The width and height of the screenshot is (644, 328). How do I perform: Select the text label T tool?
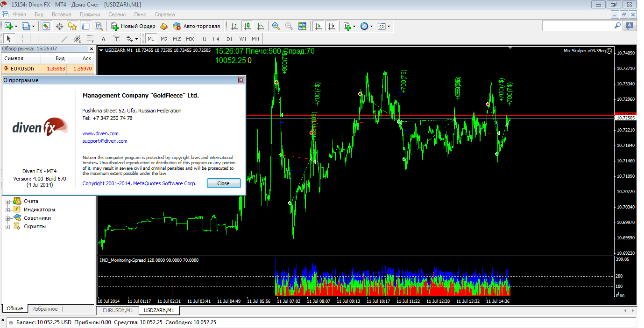pyautogui.click(x=116, y=39)
